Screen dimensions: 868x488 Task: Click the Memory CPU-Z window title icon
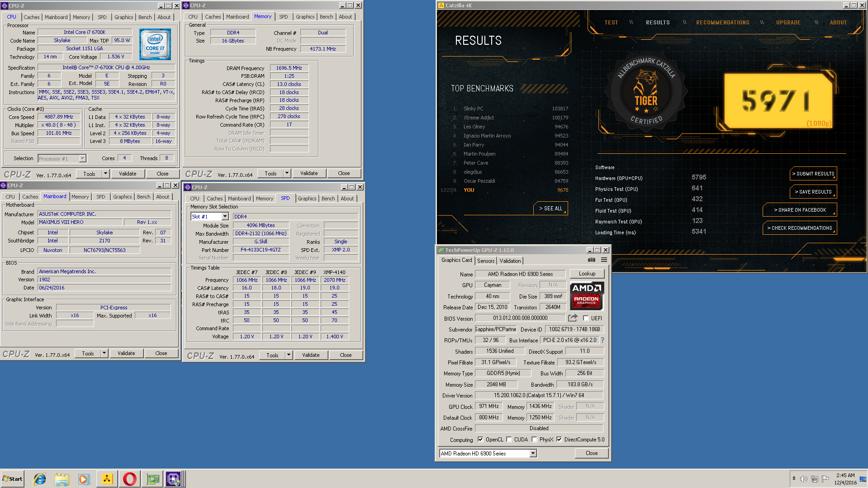[x=186, y=5]
